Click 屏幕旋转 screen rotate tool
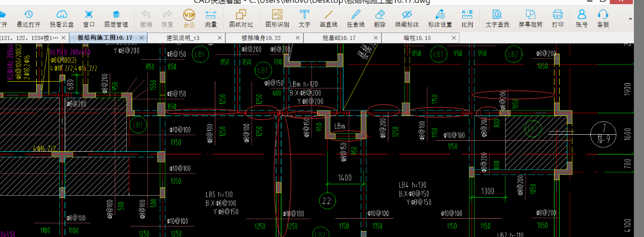Viewport: 644px width, 237px height. click(x=530, y=19)
